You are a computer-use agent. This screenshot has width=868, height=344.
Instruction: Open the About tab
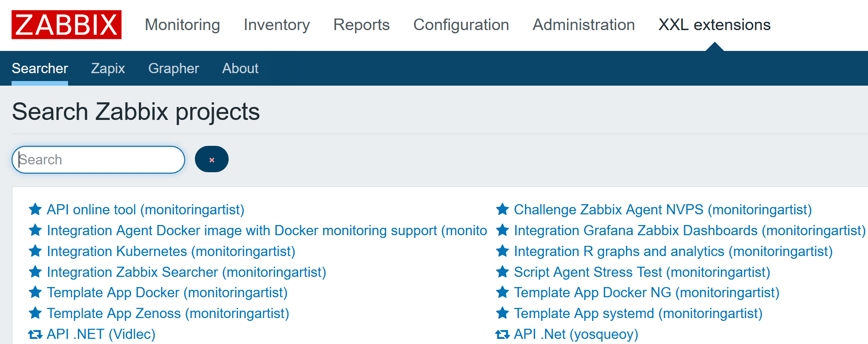(x=240, y=69)
